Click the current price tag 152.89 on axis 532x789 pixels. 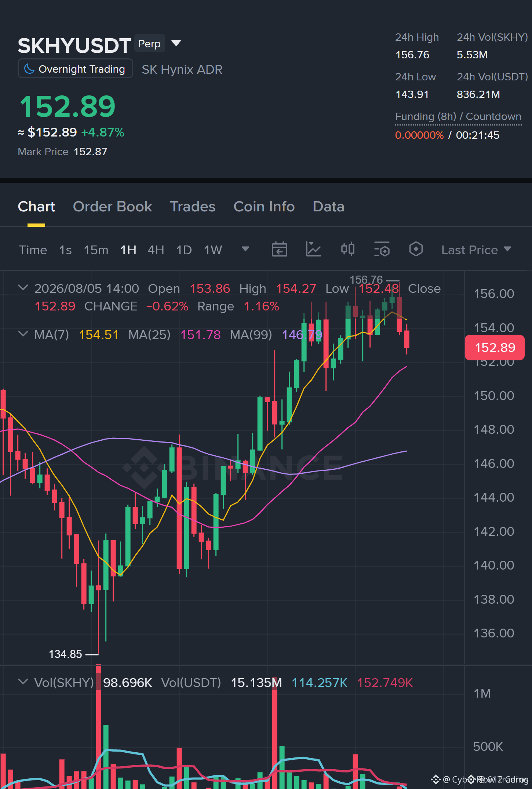point(495,347)
